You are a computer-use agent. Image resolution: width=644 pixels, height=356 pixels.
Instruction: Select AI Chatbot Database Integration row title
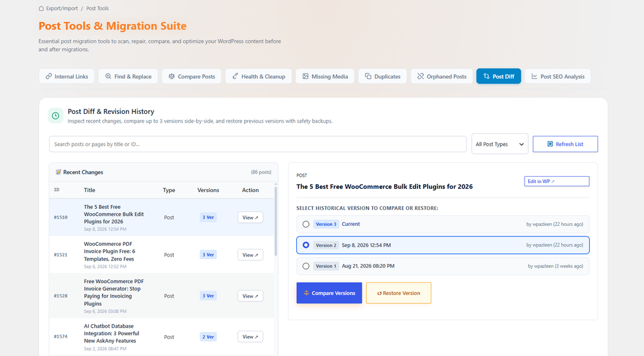(112, 333)
